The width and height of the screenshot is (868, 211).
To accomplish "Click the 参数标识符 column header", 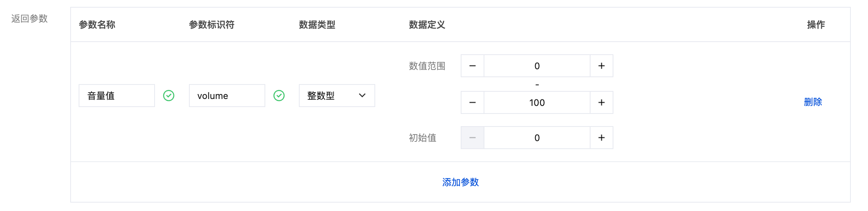I will [x=211, y=25].
